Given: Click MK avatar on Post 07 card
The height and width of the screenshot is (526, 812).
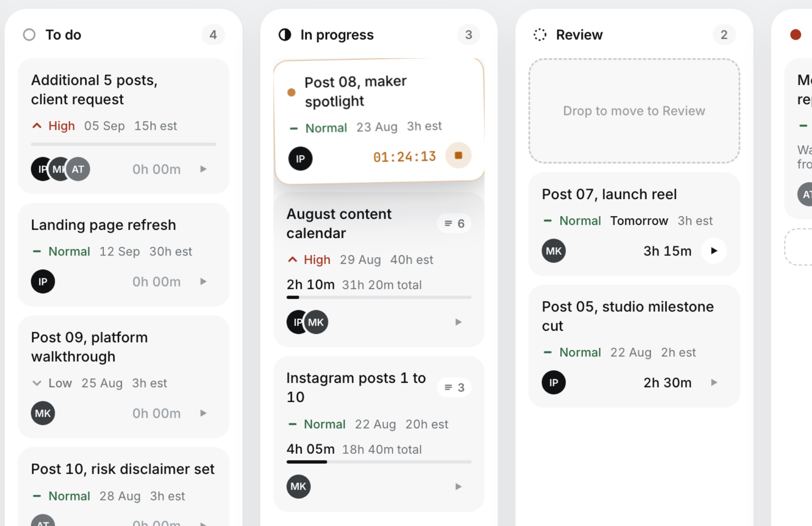Looking at the screenshot, I should 554,251.
